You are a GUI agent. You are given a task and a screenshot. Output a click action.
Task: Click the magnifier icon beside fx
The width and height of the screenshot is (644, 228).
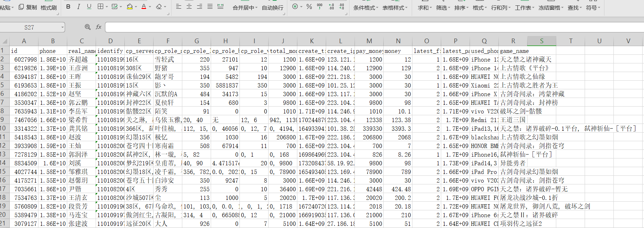[87, 27]
